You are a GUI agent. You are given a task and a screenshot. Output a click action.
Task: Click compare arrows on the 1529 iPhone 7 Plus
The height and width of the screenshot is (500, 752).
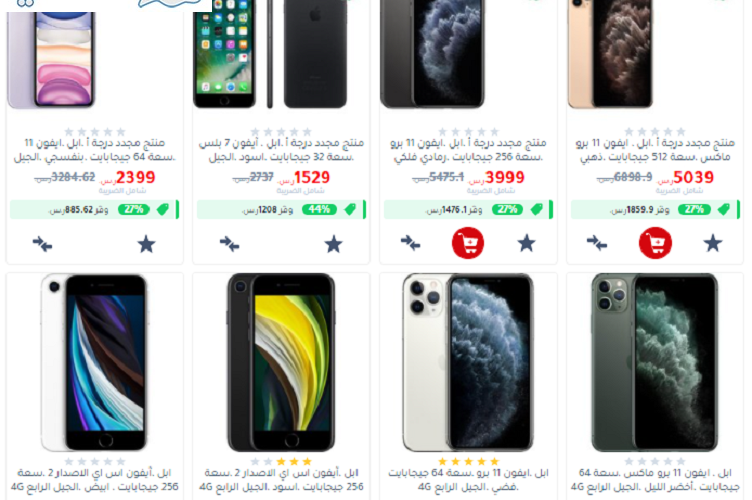[229, 244]
